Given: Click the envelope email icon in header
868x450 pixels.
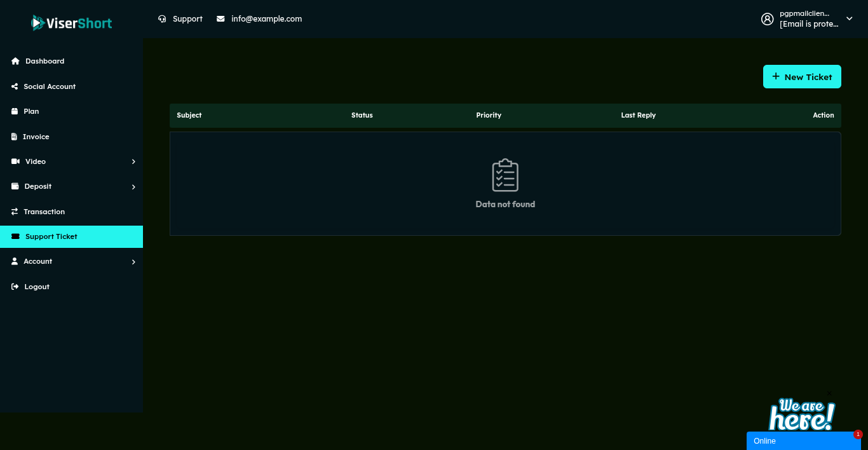Looking at the screenshot, I should (x=220, y=19).
